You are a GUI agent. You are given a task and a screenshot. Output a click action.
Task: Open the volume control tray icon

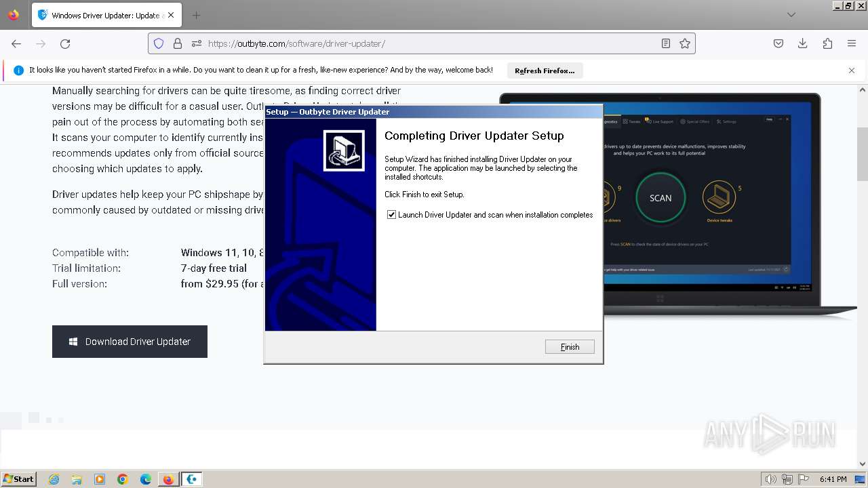coord(770,479)
